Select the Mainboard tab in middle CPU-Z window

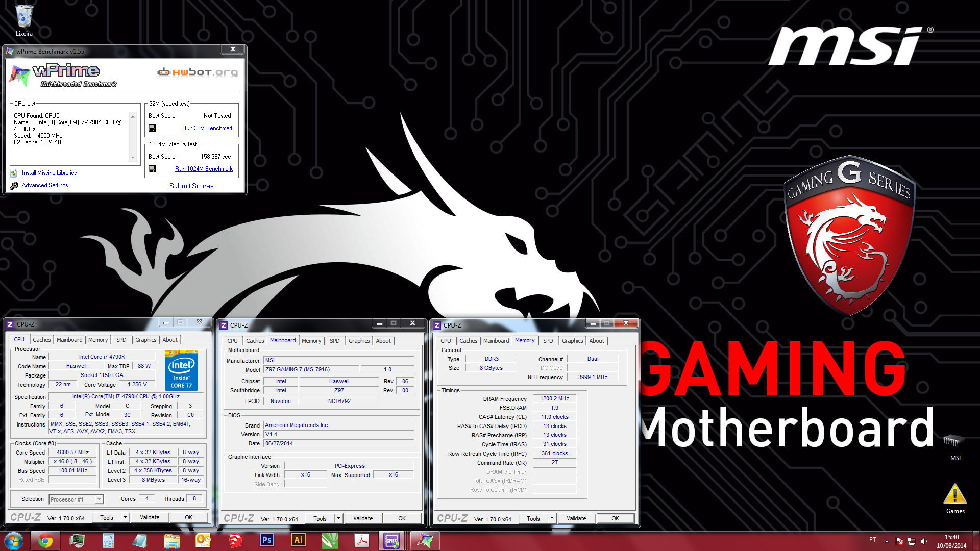pos(283,340)
